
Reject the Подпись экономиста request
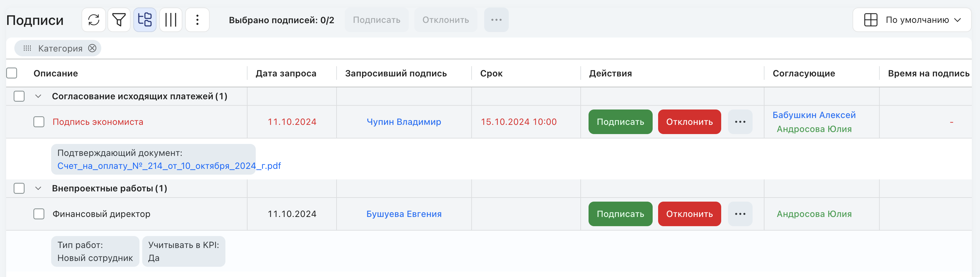[689, 122]
